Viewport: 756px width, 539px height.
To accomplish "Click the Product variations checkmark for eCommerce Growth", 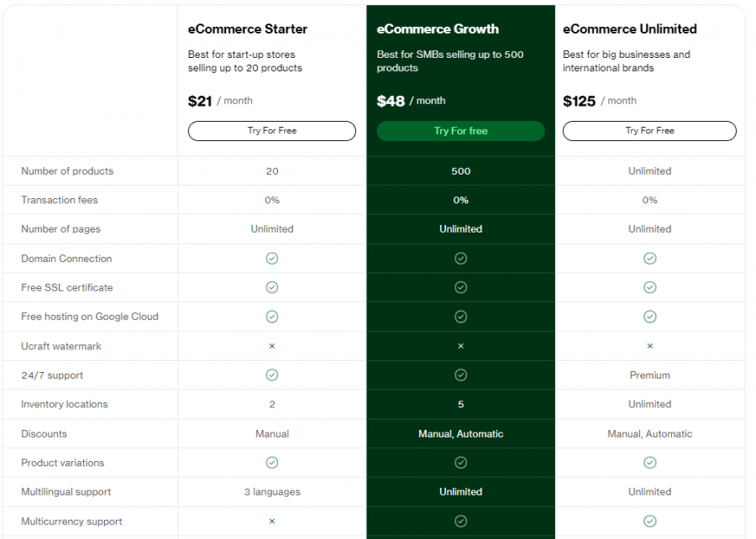I will tap(460, 463).
